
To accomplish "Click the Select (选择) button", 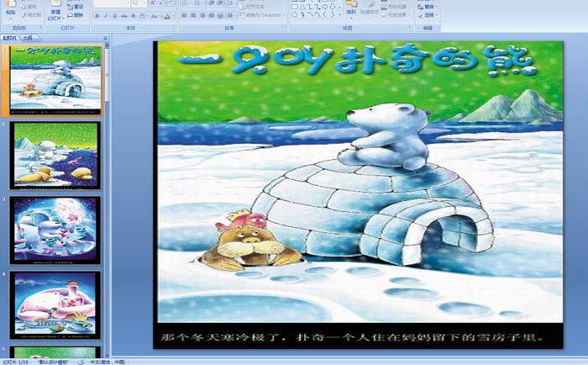I will coord(428,15).
